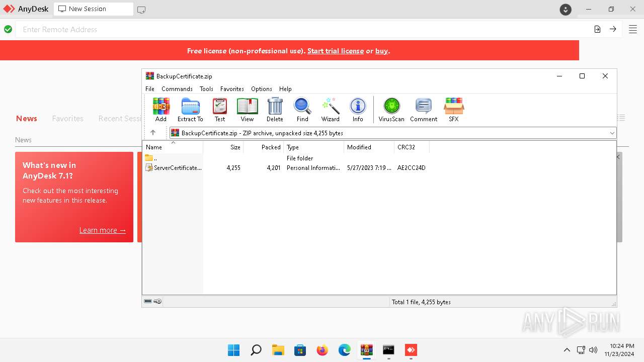
Task: Show archive Info
Action: pos(358,110)
